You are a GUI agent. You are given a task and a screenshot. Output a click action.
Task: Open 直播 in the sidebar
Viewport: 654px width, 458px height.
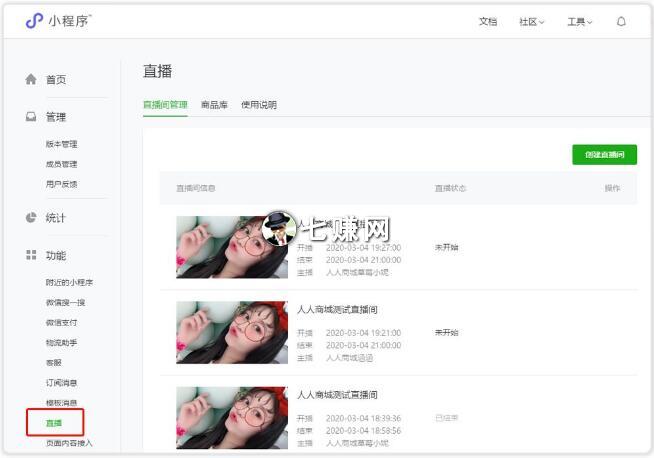(x=54, y=423)
